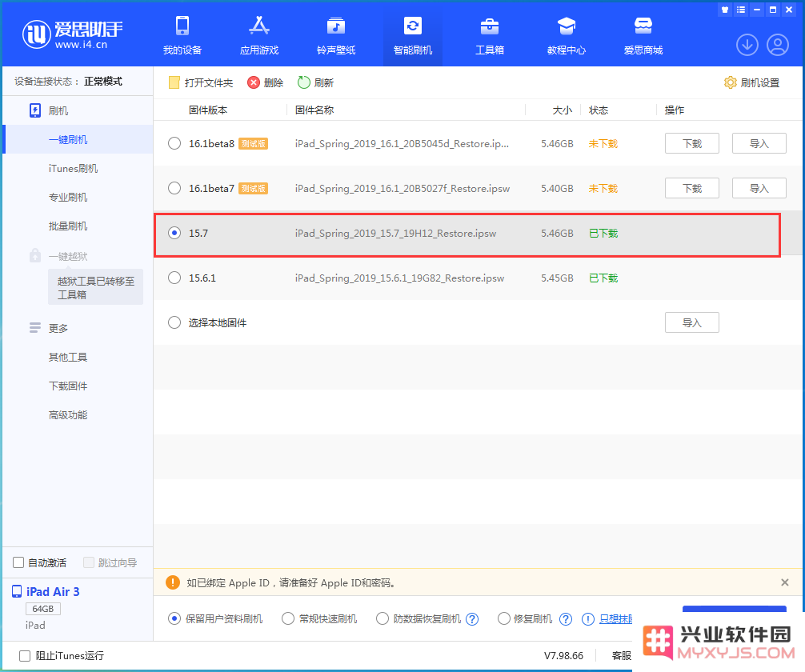Click the 已下载 status in 15.7 row
This screenshot has height=672, width=805.
(x=603, y=233)
